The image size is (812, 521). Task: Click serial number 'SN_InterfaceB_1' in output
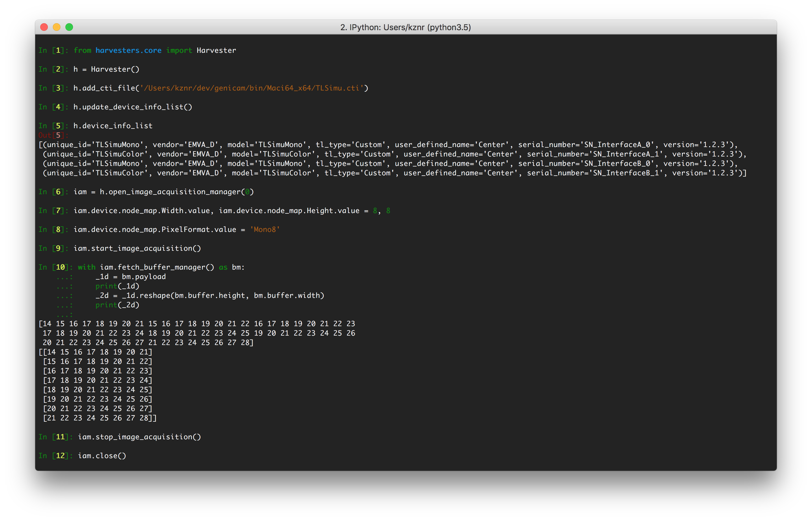click(x=628, y=173)
